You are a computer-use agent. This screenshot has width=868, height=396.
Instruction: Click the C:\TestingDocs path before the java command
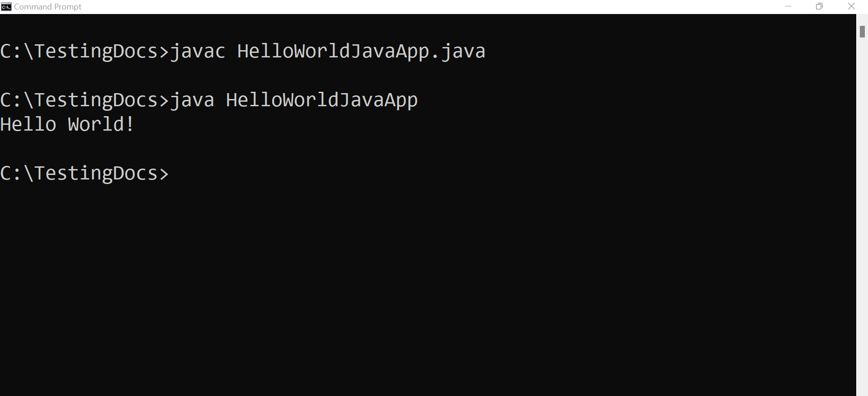tap(79, 100)
